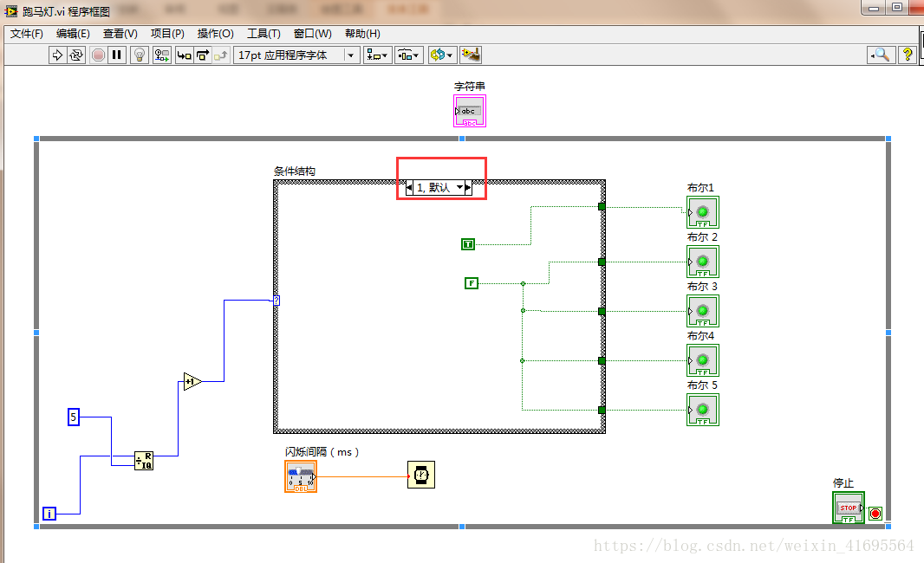The width and height of the screenshot is (924, 563).
Task: Select the loop iteration terminal i
Action: 49,514
